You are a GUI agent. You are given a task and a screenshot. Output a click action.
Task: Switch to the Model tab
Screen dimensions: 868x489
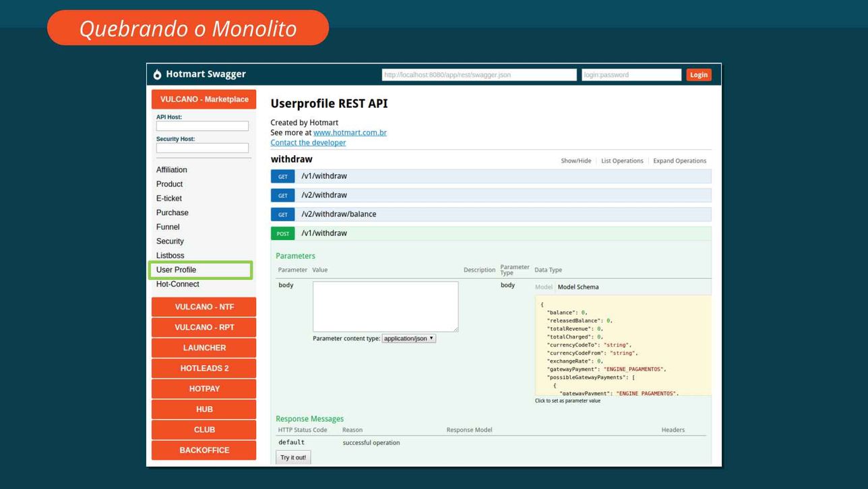[x=544, y=287]
